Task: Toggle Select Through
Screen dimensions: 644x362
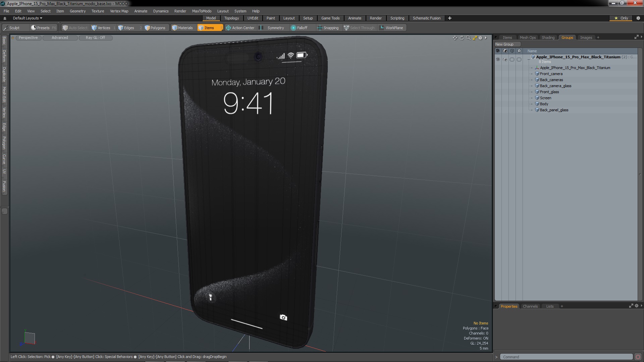Action: click(359, 28)
